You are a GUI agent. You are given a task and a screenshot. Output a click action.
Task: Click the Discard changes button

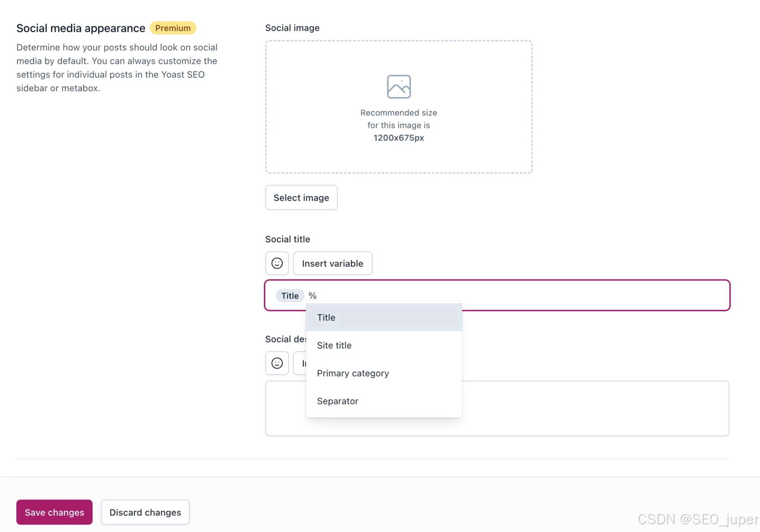pos(145,512)
